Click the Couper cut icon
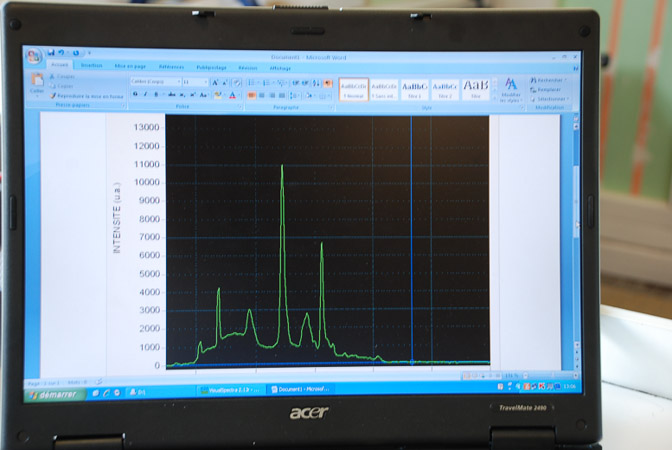This screenshot has height=450, width=672. click(x=64, y=76)
